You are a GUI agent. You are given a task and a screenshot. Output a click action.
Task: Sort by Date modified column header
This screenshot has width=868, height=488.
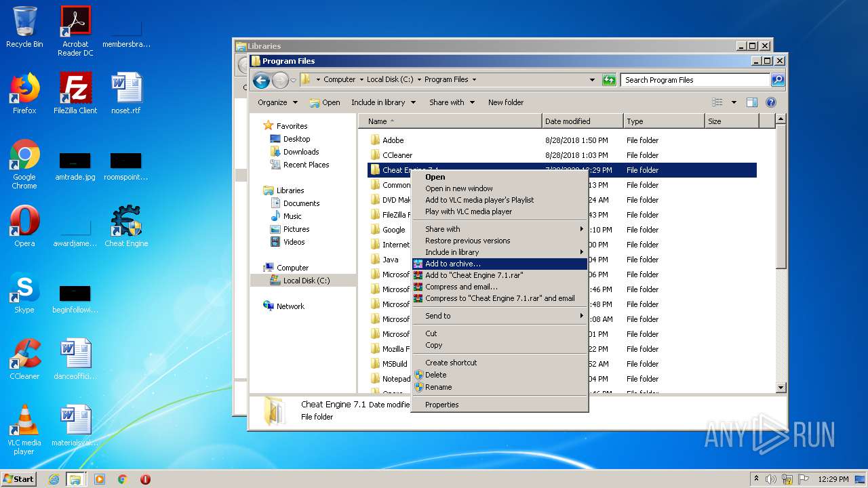pos(583,121)
